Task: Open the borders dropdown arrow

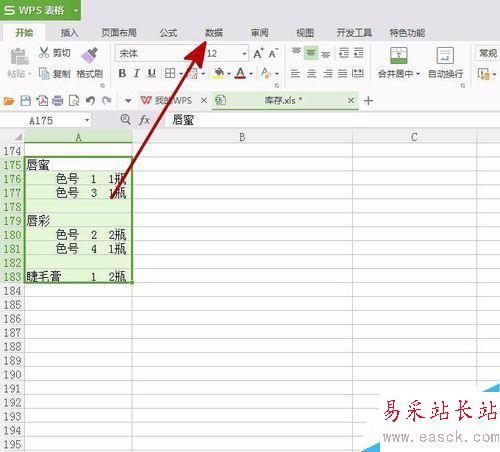Action: point(181,74)
